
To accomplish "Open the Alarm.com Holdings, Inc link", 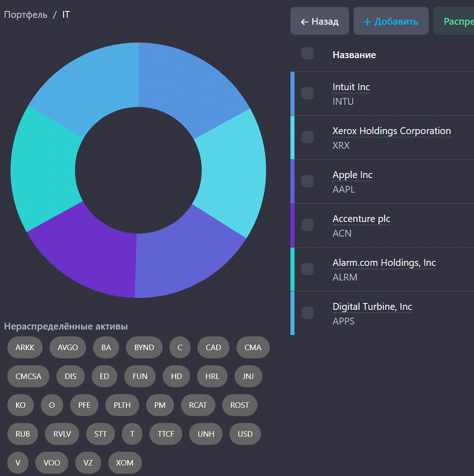I will 384,263.
